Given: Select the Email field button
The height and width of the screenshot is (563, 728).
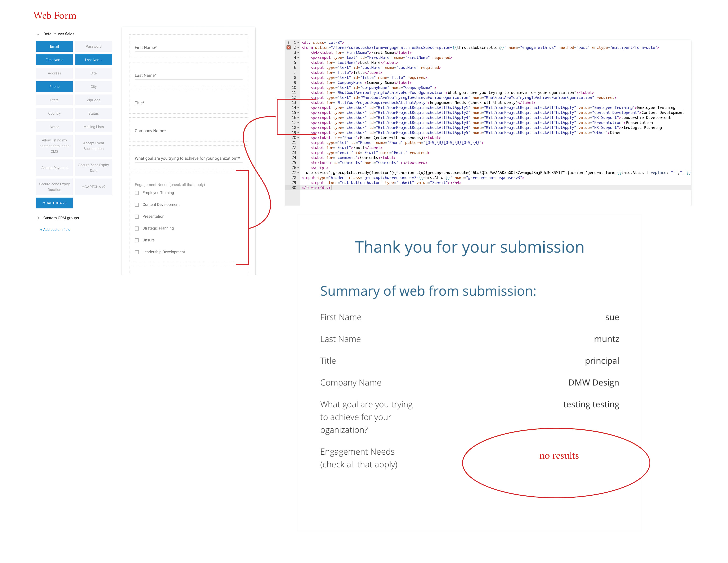Looking at the screenshot, I should point(54,46).
